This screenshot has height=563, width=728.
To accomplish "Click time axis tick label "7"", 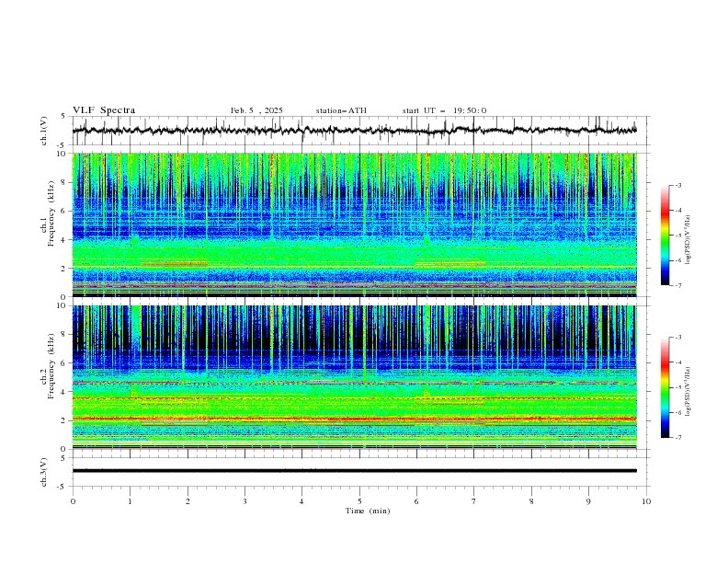I will pos(474,501).
